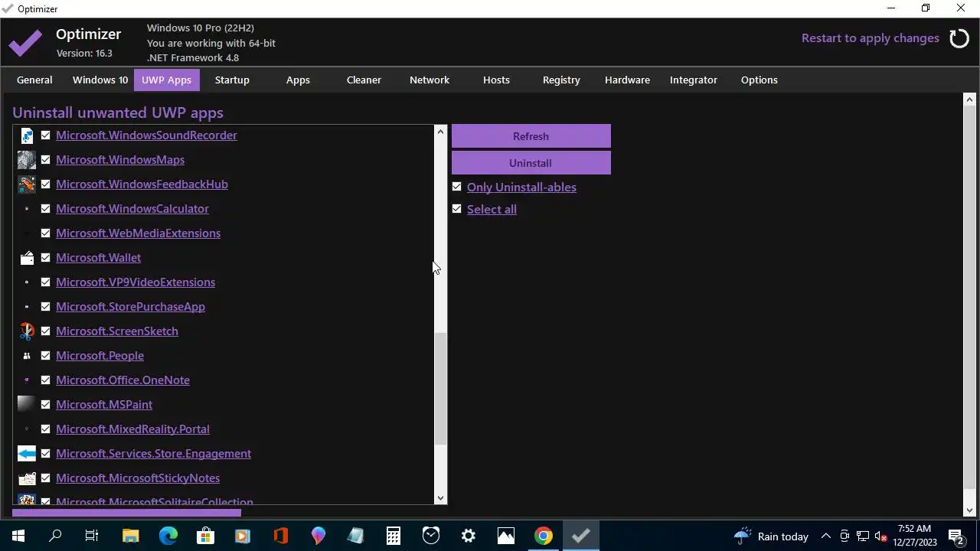Screen dimensions: 980x551
Task: Open the Hosts tab
Action: (496, 80)
